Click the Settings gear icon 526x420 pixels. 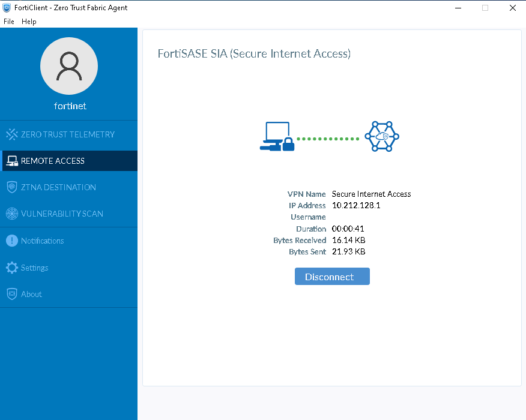[x=12, y=268]
